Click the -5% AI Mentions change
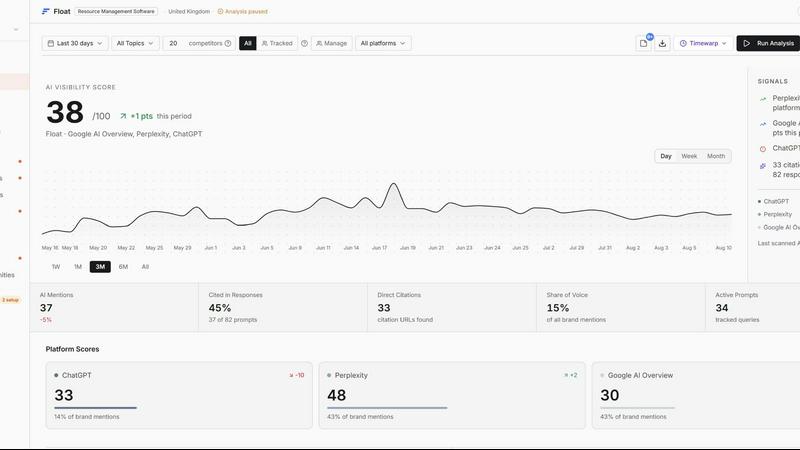Image resolution: width=800 pixels, height=450 pixels. coord(46,319)
